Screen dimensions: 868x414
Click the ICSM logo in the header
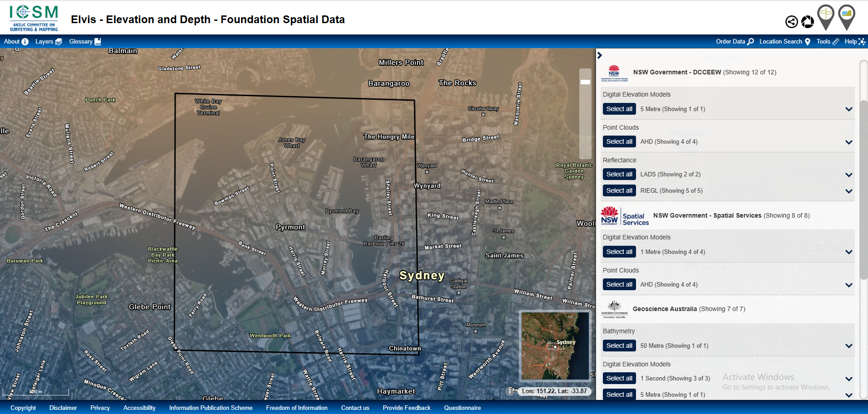pyautogui.click(x=34, y=18)
